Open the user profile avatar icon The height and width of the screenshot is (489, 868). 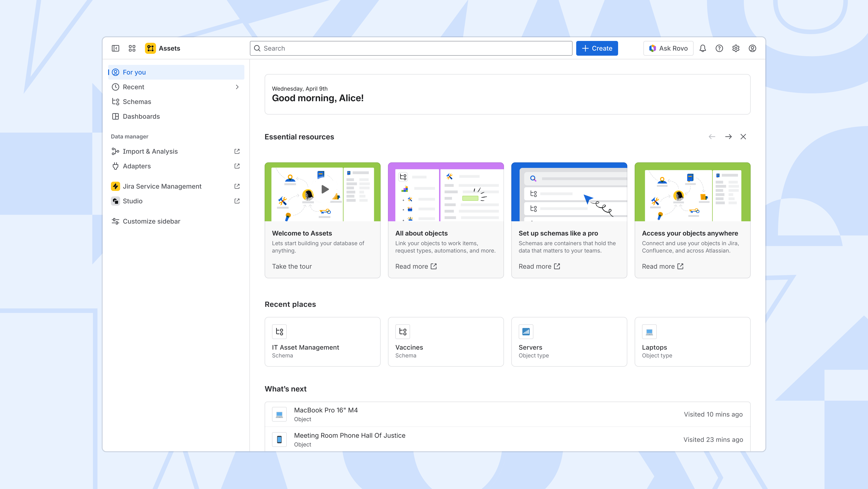coord(752,48)
